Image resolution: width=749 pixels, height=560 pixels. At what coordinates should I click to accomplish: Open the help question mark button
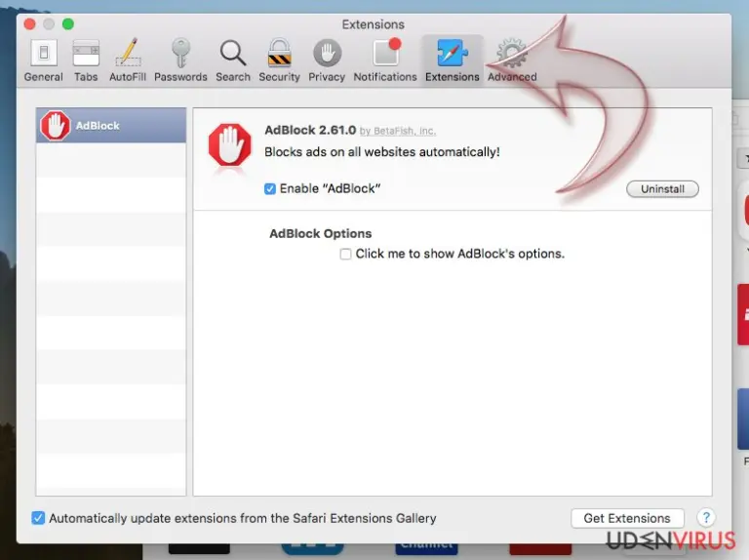(706, 517)
